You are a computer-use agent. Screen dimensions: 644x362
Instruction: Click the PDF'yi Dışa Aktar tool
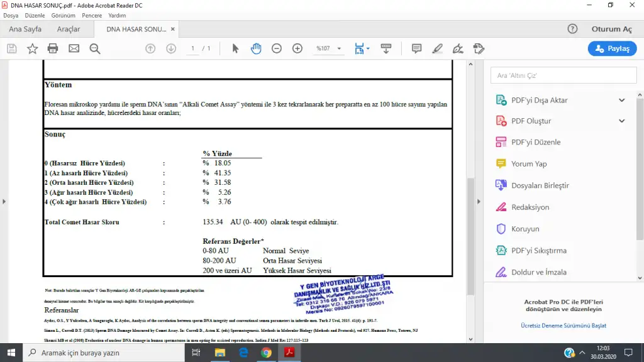pyautogui.click(x=539, y=100)
